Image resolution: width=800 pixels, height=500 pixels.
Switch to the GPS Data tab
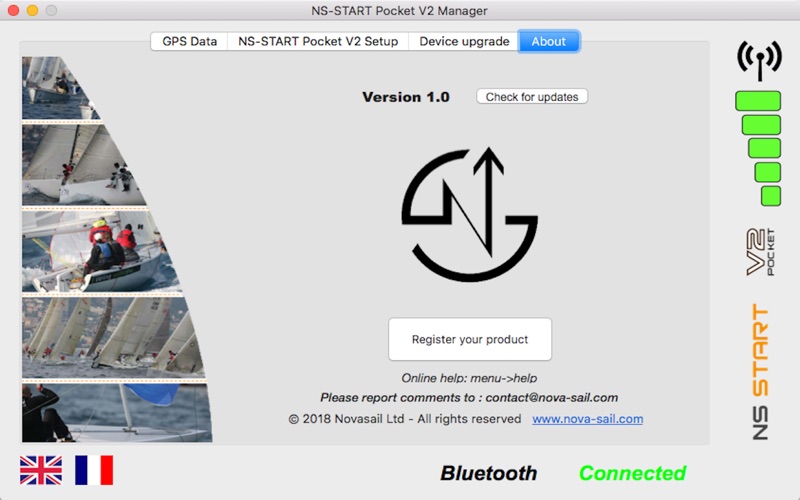click(189, 41)
